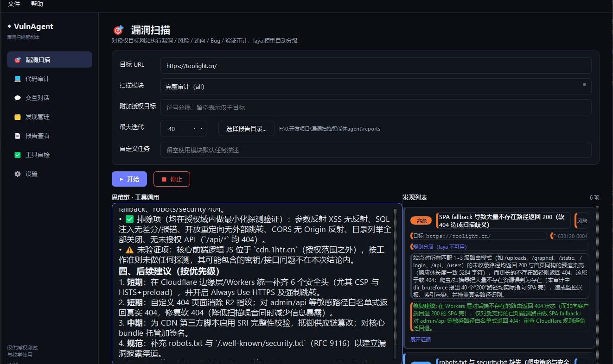Click the target icon beside 漏洞扫描 sidebar item

coord(18,60)
